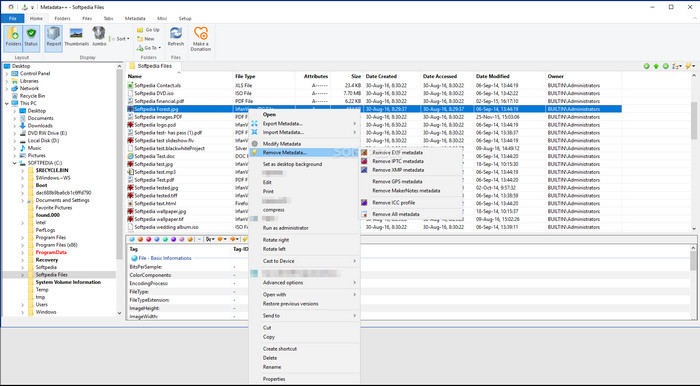Image resolution: width=700 pixels, height=386 pixels.
Task: Click the Softpedia Files folder tab
Action: click(154, 66)
